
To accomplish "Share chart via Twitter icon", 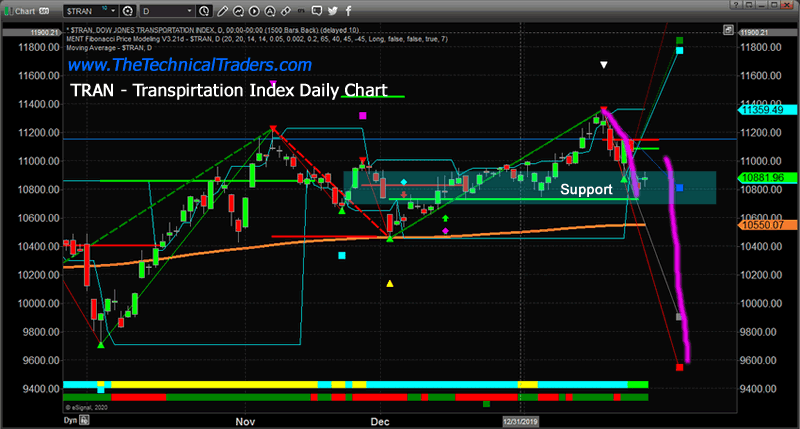I will point(332,10).
